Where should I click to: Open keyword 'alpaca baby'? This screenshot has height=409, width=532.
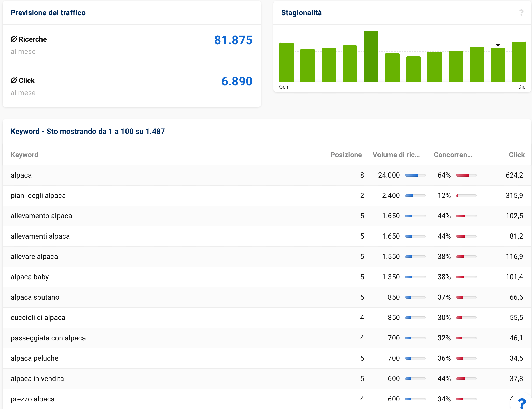pos(30,277)
